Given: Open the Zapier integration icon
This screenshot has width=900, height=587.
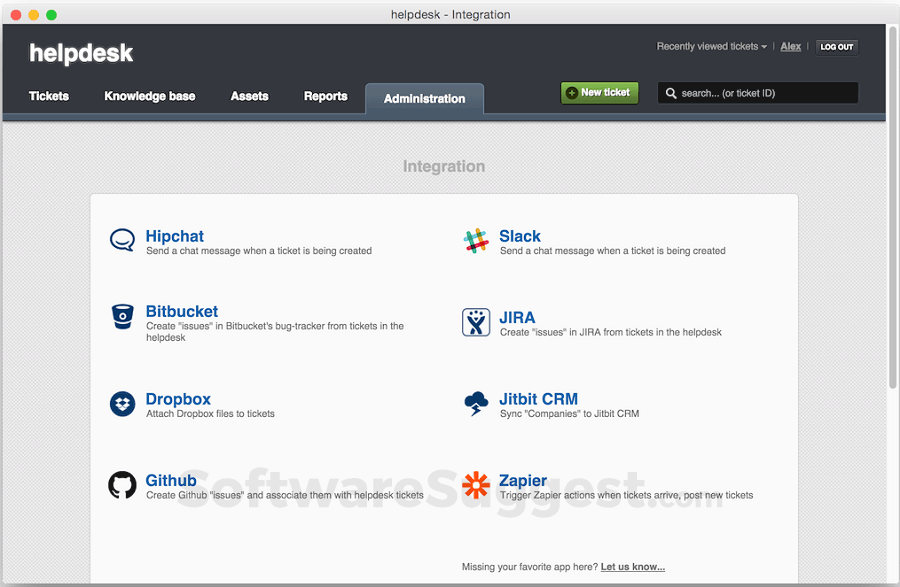Looking at the screenshot, I should coord(475,485).
